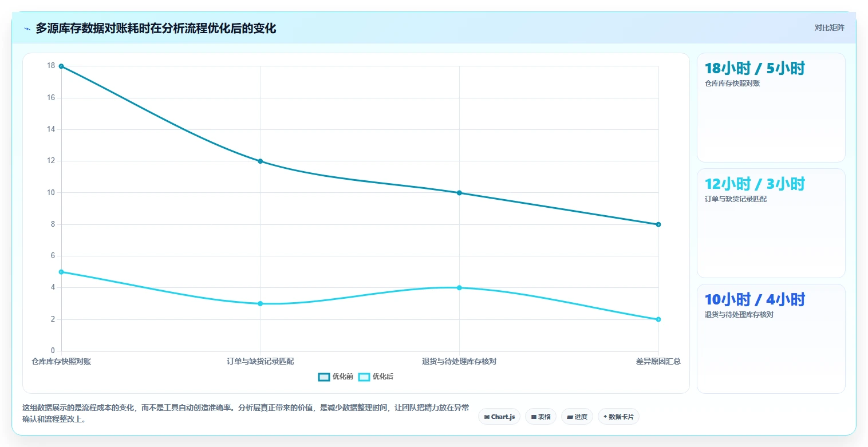Click the footnote paragraph 这组数据展示的是流程成本

tap(246, 413)
